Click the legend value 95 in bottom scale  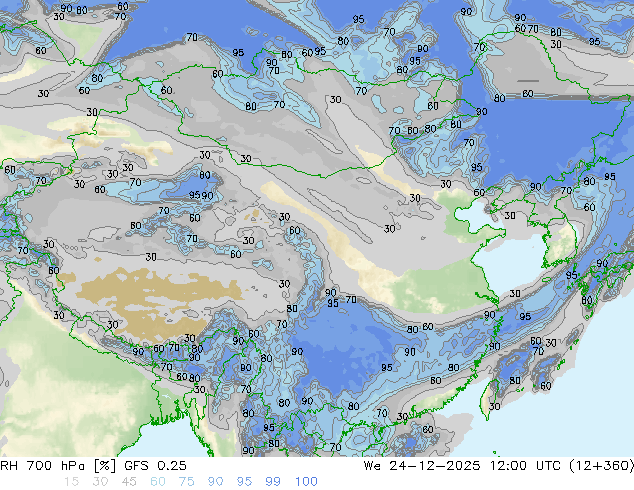[x=244, y=482]
